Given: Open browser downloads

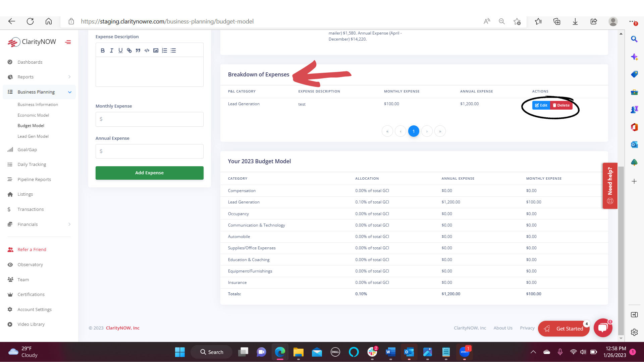Looking at the screenshot, I should (575, 21).
